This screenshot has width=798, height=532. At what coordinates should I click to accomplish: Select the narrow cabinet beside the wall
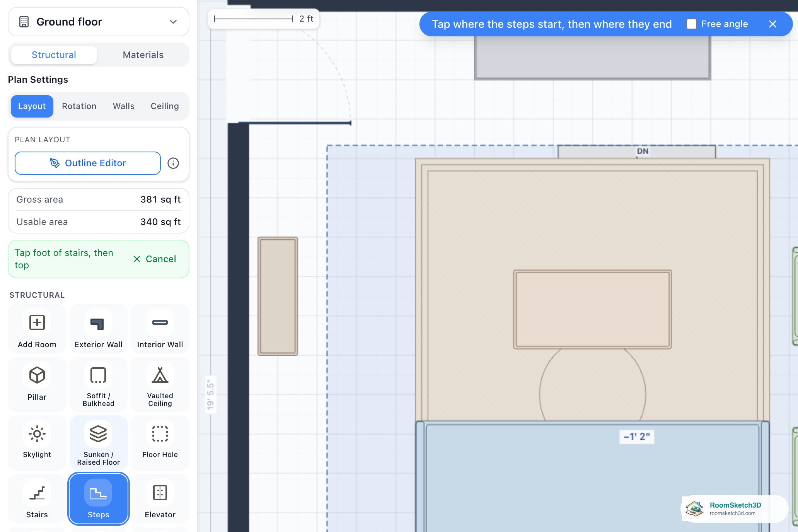[278, 296]
